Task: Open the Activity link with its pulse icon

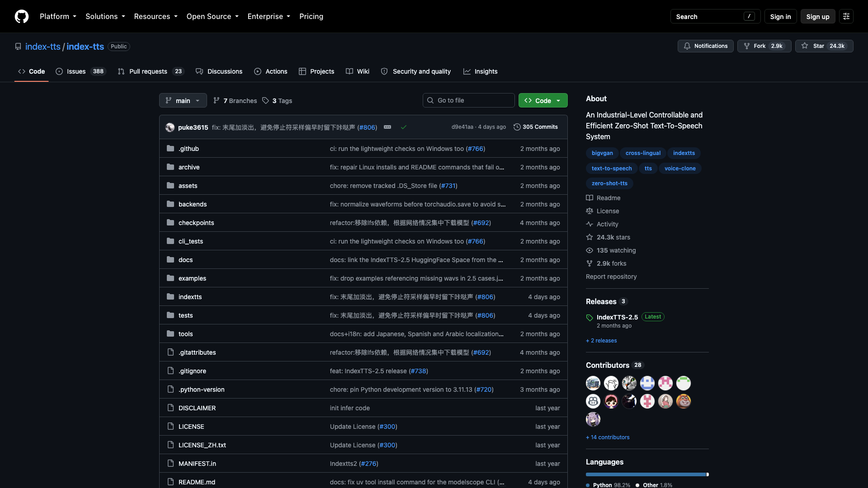Action: (x=602, y=224)
